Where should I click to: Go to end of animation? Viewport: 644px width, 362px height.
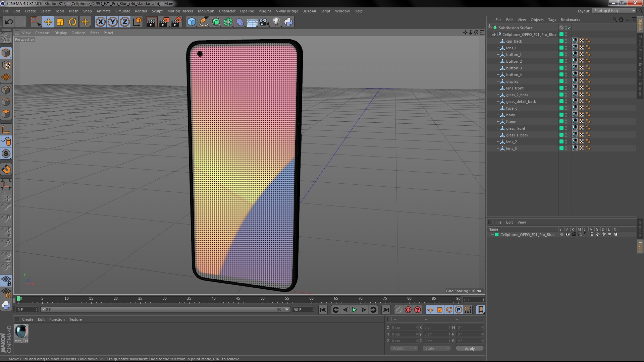[386, 310]
